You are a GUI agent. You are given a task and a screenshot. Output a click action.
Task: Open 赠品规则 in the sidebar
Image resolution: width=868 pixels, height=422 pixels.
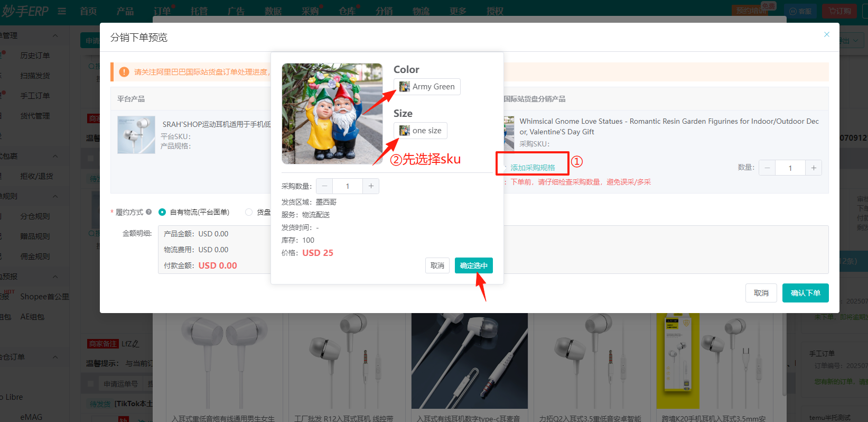[x=35, y=236]
